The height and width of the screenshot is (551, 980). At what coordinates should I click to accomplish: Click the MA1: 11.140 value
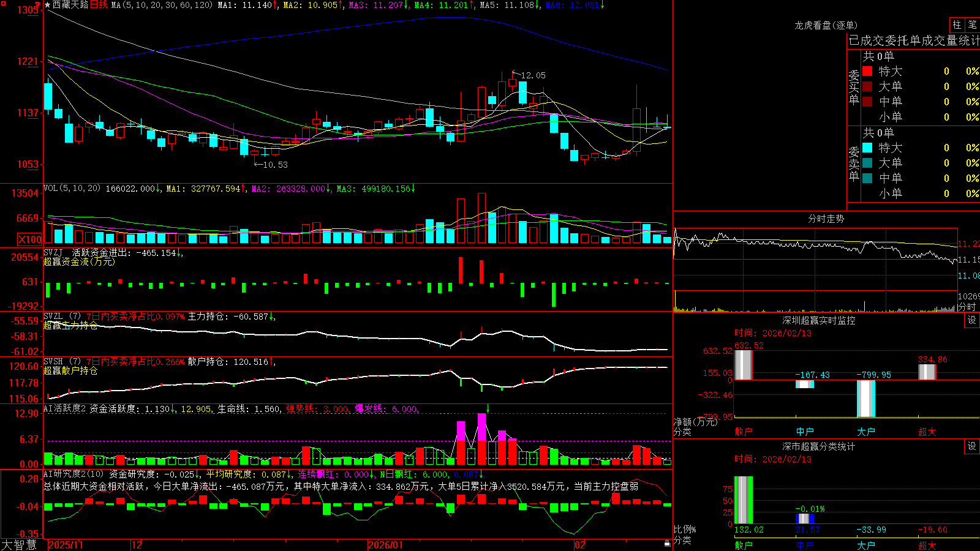click(247, 5)
